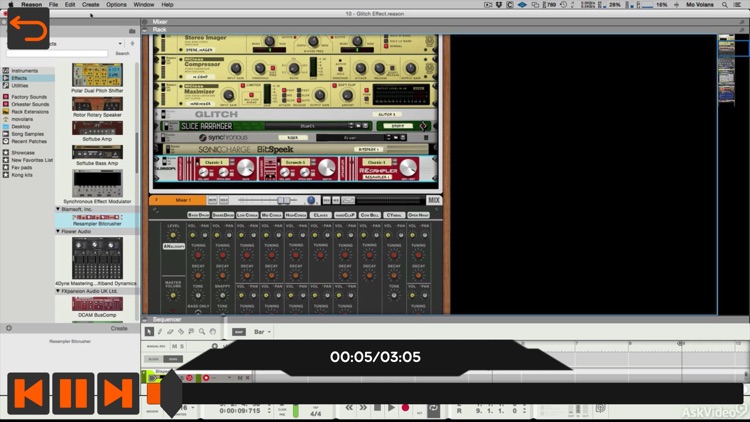Open Rack Extensions folder icon
Viewport: 750px width, 422px height.
[x=6, y=111]
